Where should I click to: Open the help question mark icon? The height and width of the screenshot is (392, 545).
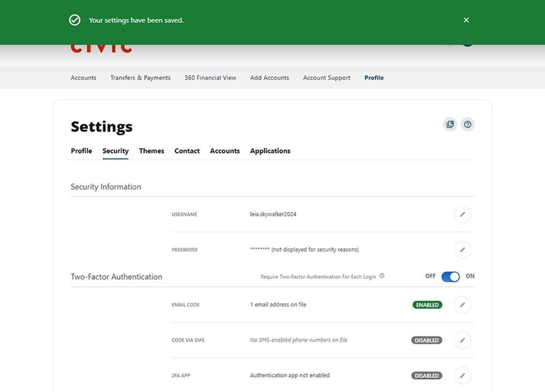pyautogui.click(x=467, y=125)
